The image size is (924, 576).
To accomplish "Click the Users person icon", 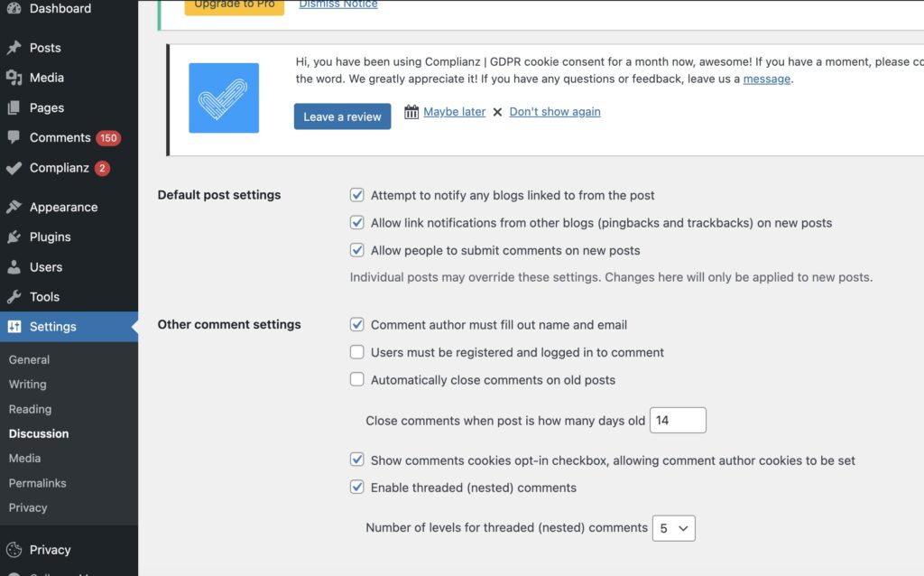I will [14, 267].
